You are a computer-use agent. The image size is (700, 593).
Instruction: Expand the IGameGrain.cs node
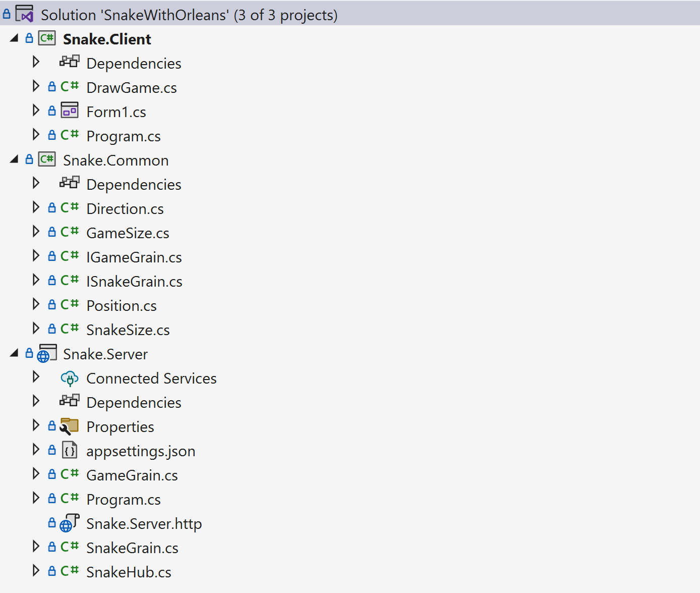(36, 255)
